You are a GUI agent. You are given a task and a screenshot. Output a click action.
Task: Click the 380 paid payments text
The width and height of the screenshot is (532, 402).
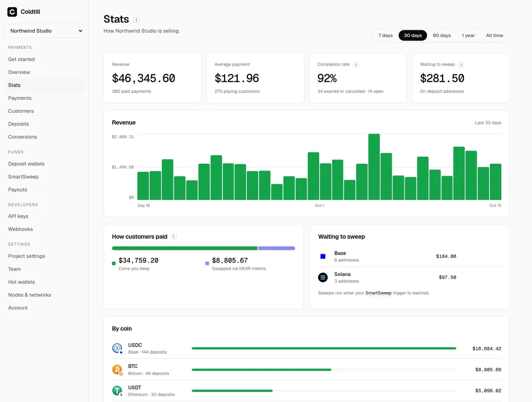tap(131, 91)
